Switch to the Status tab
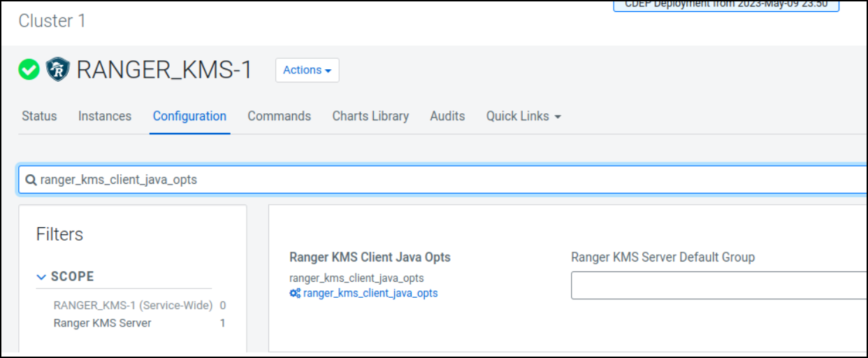This screenshot has height=358, width=868. [x=39, y=116]
